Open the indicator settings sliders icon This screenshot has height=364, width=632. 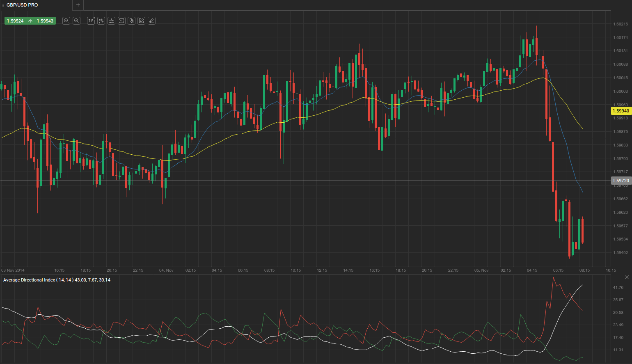pyautogui.click(x=111, y=21)
